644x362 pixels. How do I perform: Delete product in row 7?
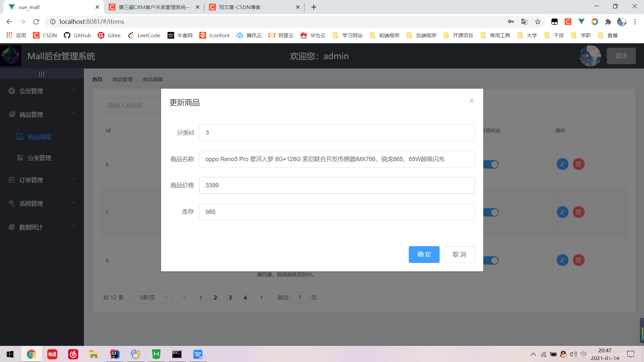579,212
